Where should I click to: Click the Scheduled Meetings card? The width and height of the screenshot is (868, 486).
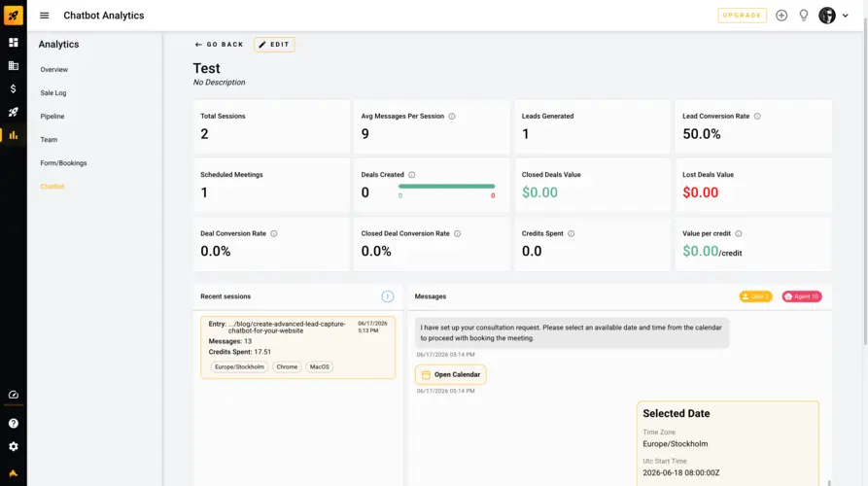[271, 185]
